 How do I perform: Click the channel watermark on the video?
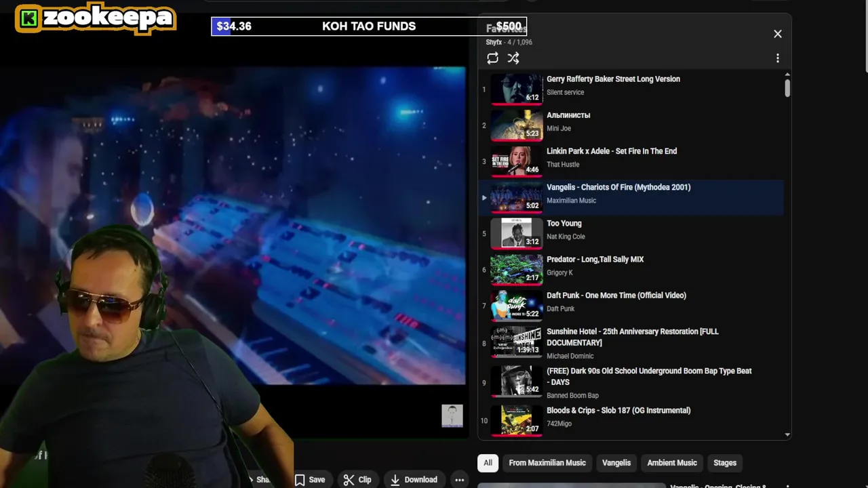(452, 416)
